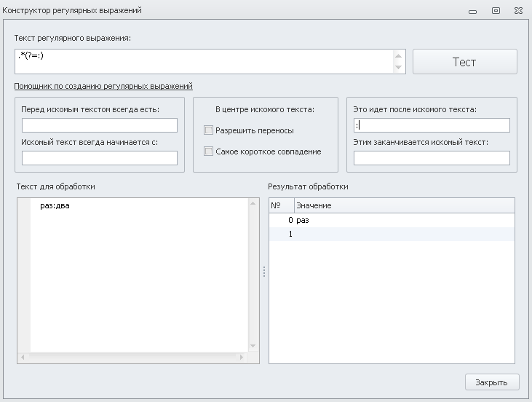The width and height of the screenshot is (532, 402).
Task: Focus the Этим заканчивается искомый текст field
Action: (432, 158)
